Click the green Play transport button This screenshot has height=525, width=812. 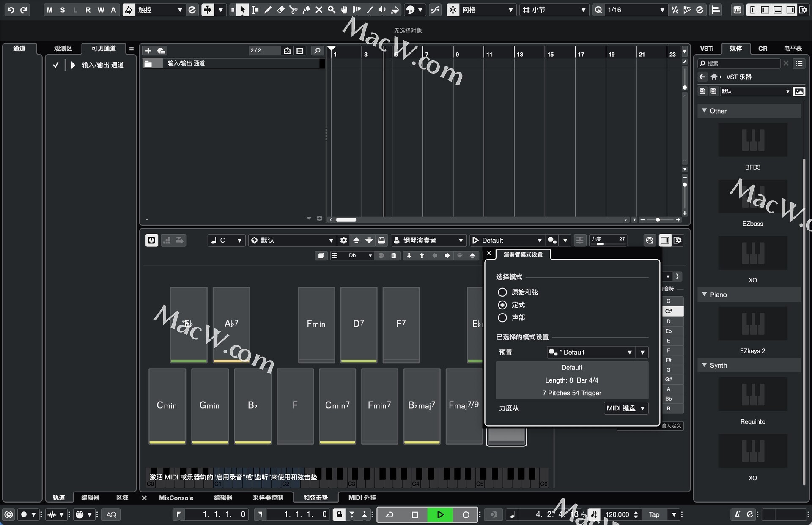440,514
